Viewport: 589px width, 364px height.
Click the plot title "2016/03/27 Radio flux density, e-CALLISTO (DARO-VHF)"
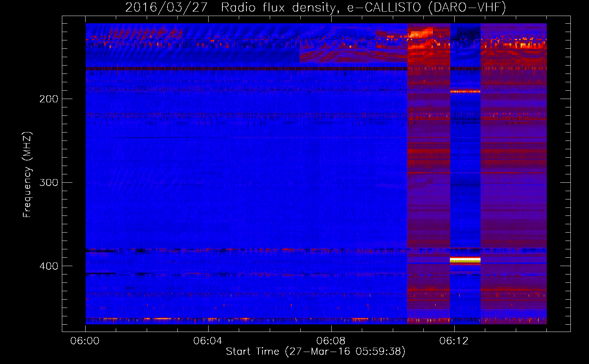(x=316, y=7)
